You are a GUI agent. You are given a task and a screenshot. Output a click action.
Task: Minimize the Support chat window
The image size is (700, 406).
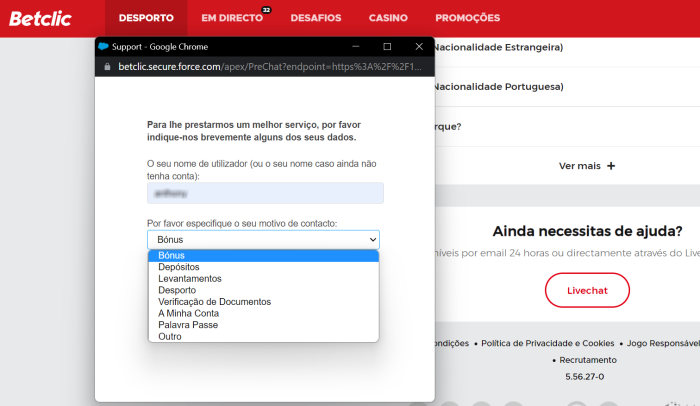point(355,46)
